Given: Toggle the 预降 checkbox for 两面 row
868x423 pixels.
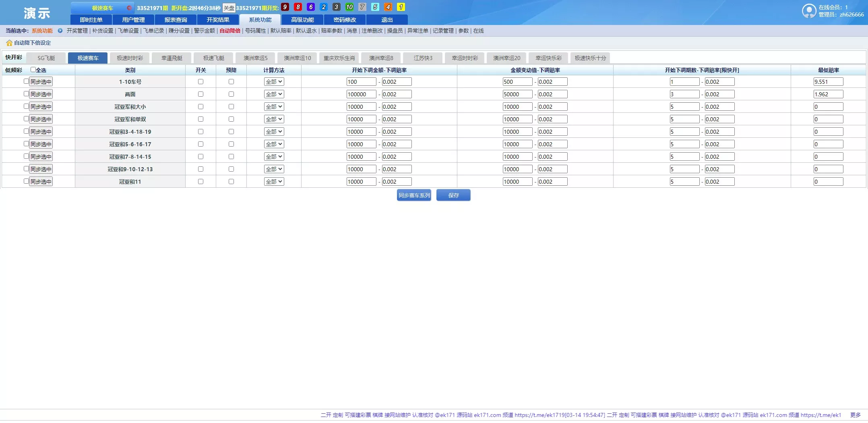Looking at the screenshot, I should click(231, 94).
